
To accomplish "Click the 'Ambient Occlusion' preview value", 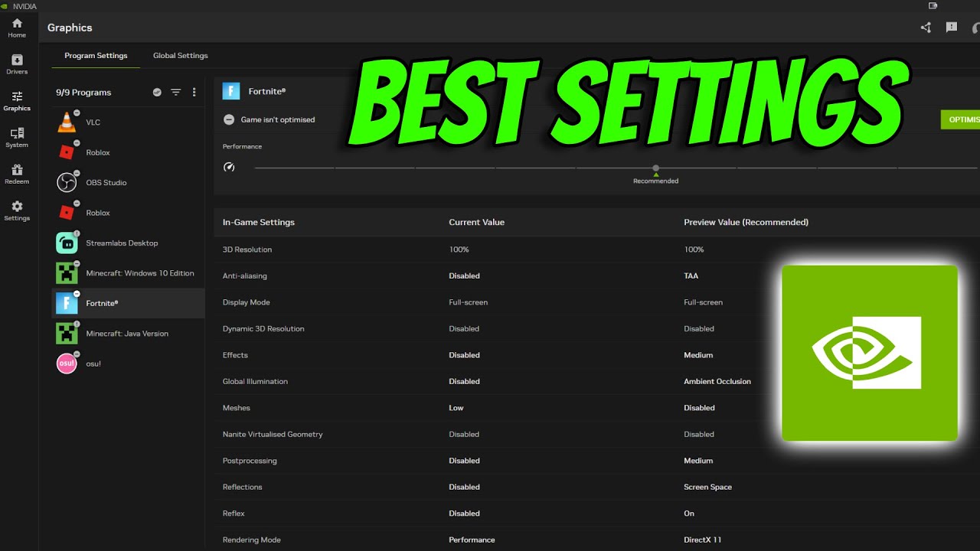I will tap(717, 381).
